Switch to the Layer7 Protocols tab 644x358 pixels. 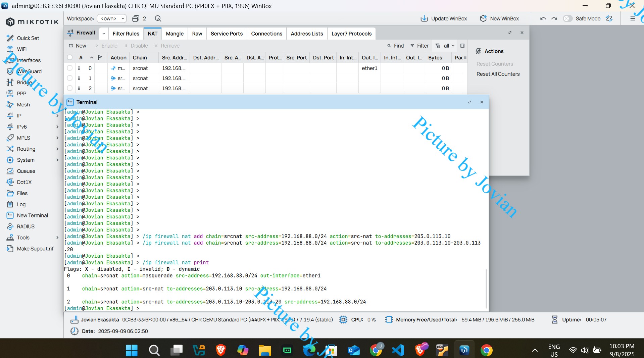point(351,34)
